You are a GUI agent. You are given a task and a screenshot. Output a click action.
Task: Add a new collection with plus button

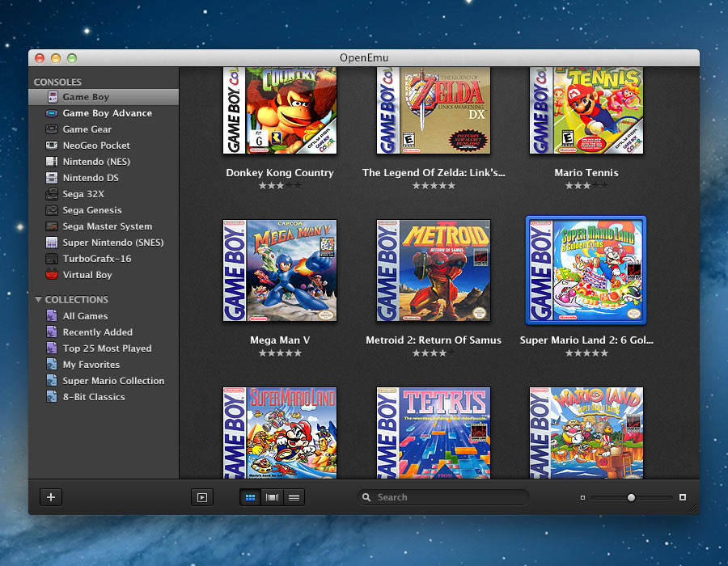click(51, 497)
